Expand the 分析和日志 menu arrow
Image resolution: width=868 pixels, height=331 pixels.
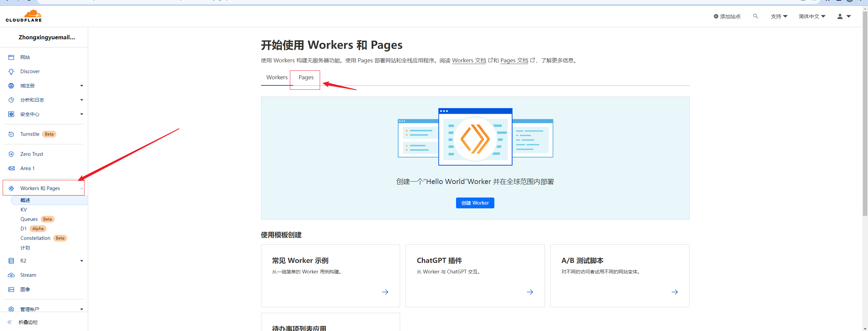pos(82,100)
